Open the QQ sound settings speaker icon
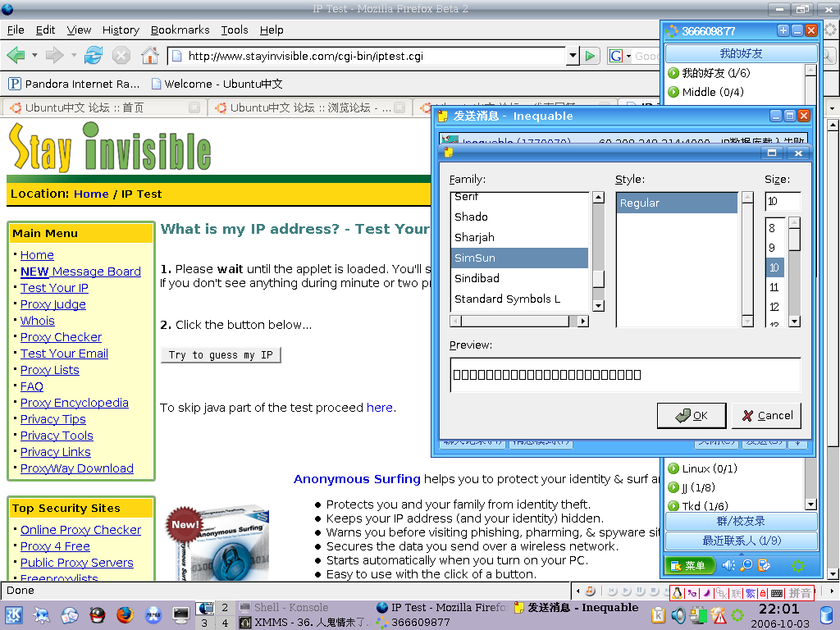This screenshot has height=630, width=840. [x=728, y=565]
